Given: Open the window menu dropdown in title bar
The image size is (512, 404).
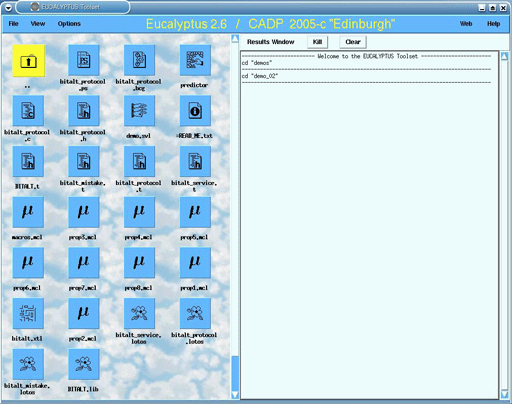Looking at the screenshot, I should [8, 8].
